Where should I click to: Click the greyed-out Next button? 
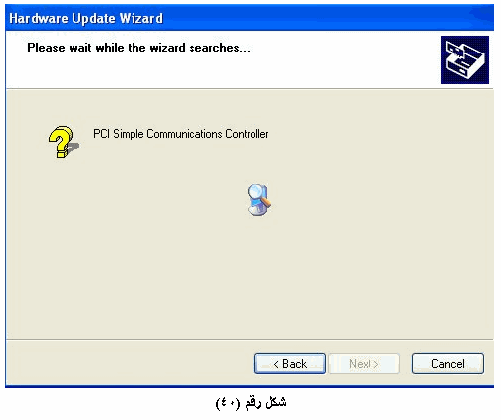(364, 363)
